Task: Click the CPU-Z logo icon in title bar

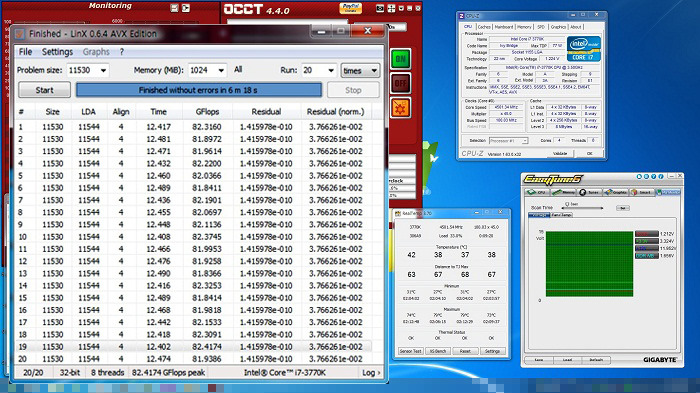Action: point(462,16)
